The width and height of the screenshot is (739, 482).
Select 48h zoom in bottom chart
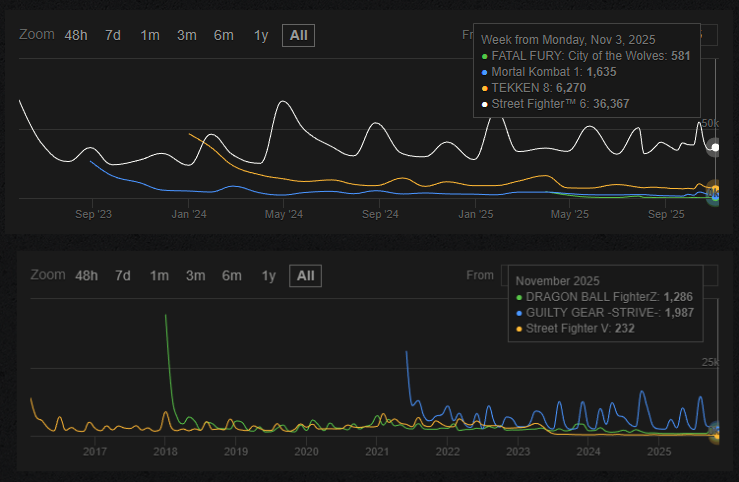tap(86, 276)
